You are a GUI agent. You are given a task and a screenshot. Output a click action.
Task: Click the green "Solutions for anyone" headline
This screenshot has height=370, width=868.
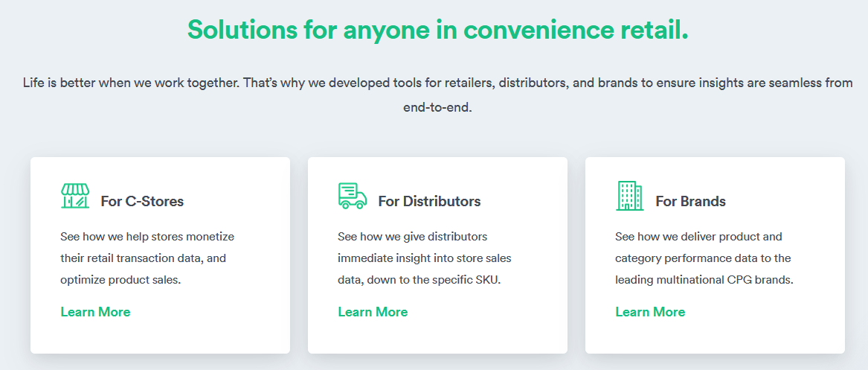point(437,29)
